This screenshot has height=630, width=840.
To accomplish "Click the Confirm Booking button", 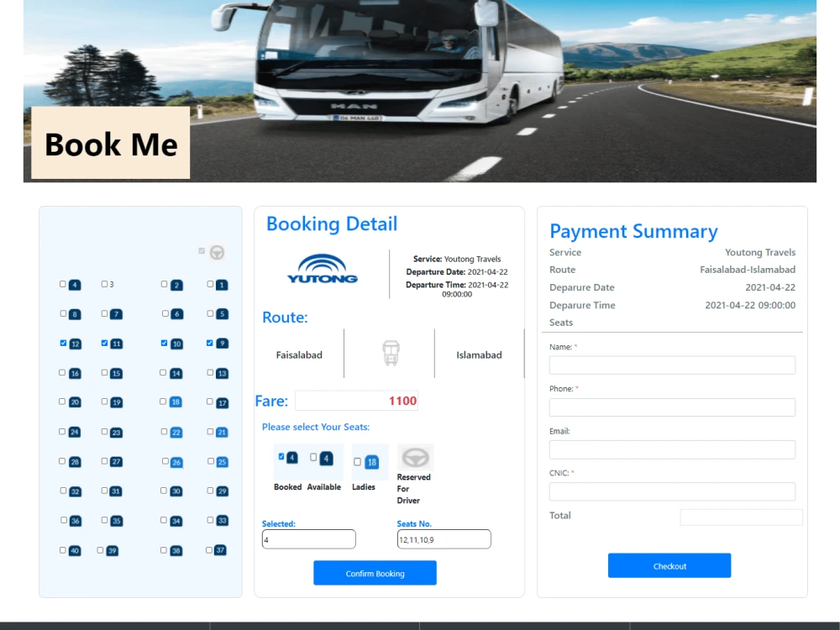I will 375,573.
